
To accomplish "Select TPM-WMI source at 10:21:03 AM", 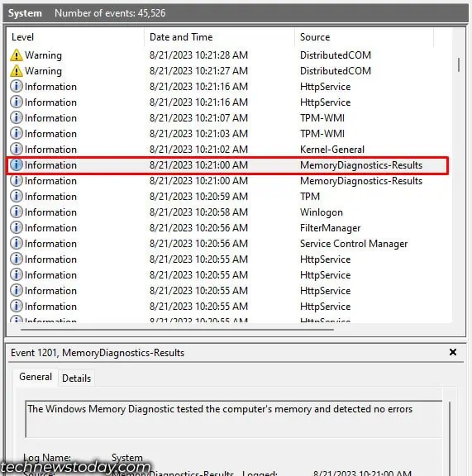I will (322, 134).
